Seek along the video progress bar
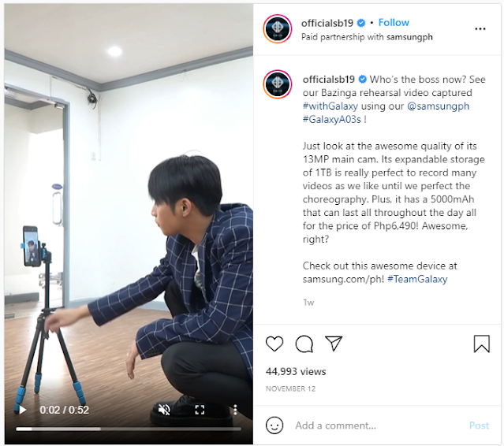 click(x=129, y=429)
